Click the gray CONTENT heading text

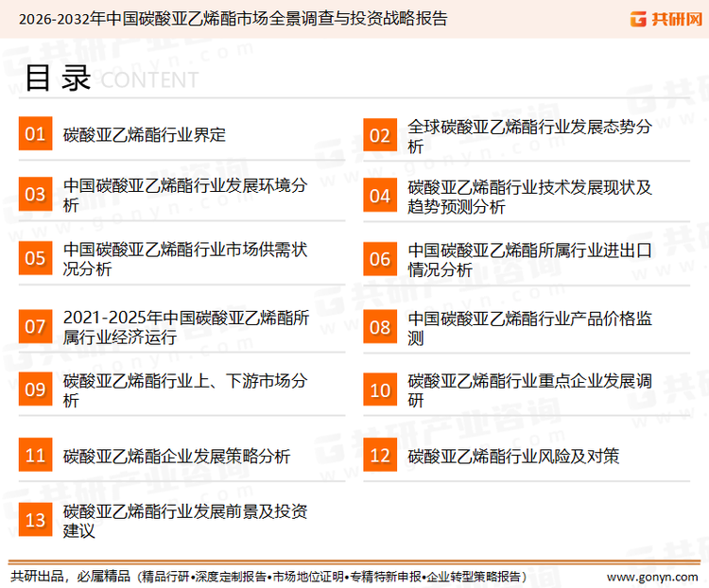tap(149, 80)
